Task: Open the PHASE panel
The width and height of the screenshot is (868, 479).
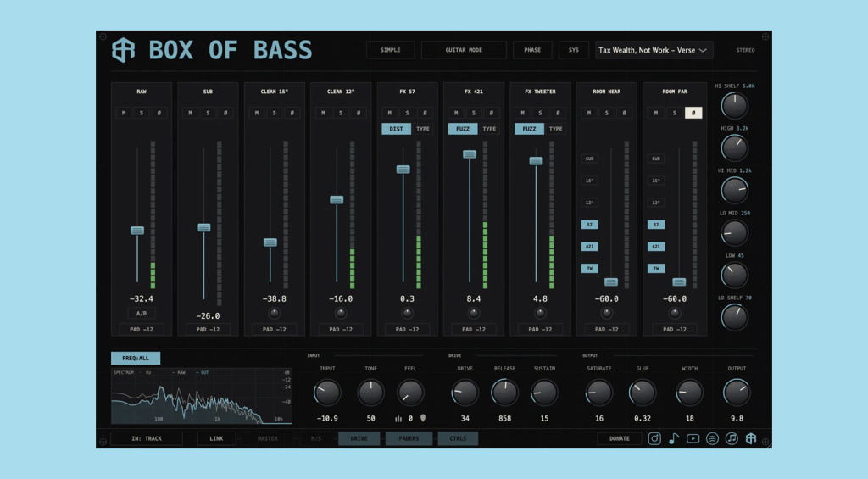Action: [532, 50]
